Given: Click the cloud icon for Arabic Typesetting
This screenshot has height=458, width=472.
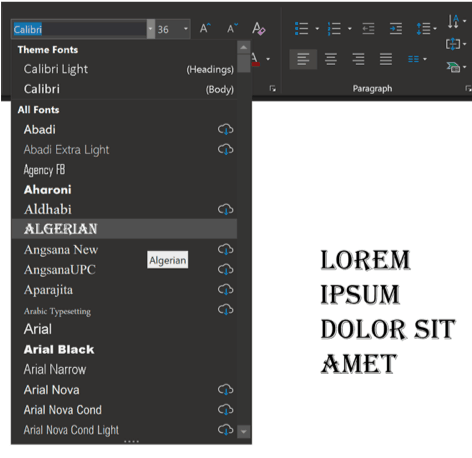Looking at the screenshot, I should (x=226, y=310).
